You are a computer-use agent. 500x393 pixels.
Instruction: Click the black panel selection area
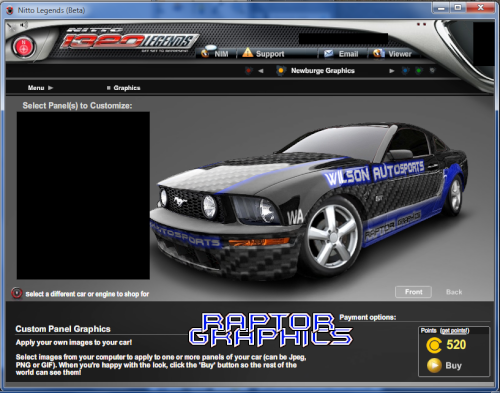click(83, 195)
